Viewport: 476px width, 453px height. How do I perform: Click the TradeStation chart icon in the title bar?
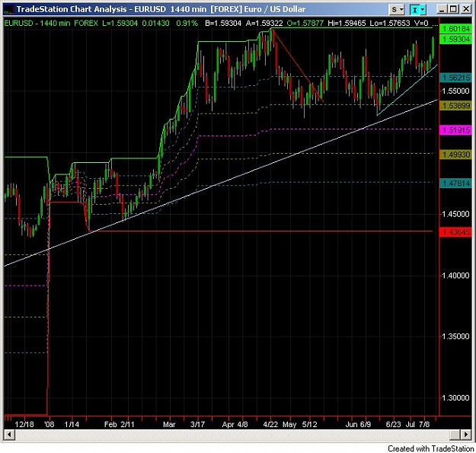click(9, 9)
